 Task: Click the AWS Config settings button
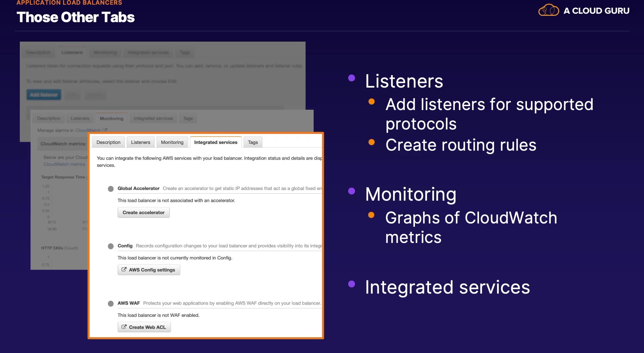point(149,270)
